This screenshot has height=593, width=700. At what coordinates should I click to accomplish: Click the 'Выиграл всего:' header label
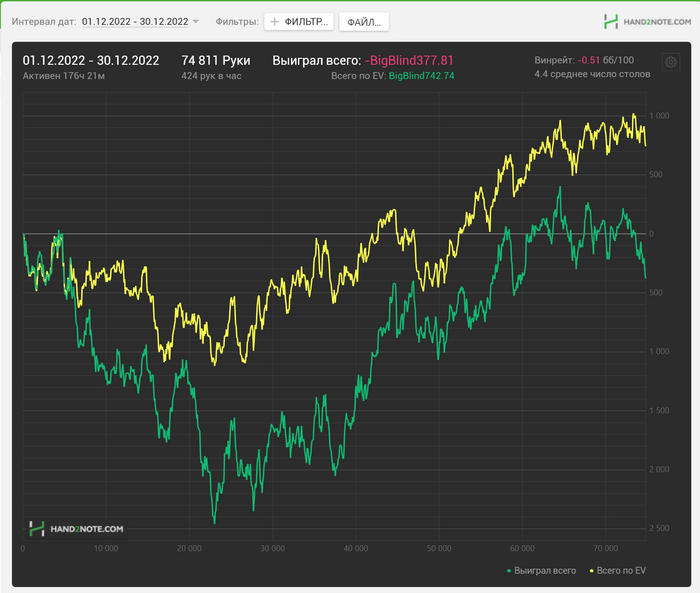click(x=317, y=60)
